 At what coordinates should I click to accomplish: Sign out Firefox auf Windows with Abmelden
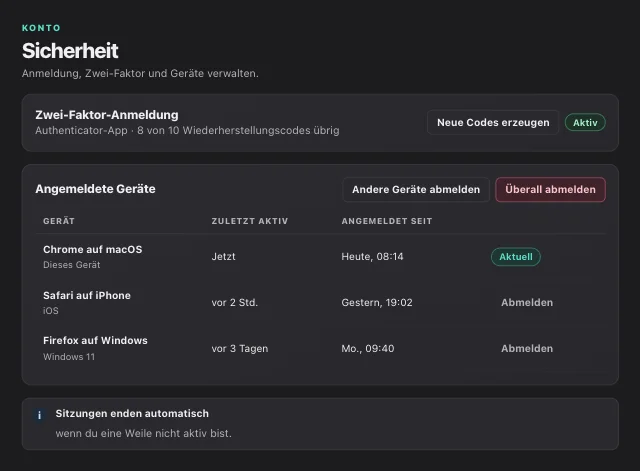pos(527,349)
